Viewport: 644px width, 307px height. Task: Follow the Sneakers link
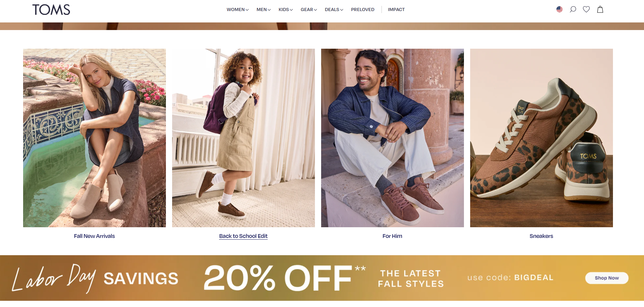(541, 236)
